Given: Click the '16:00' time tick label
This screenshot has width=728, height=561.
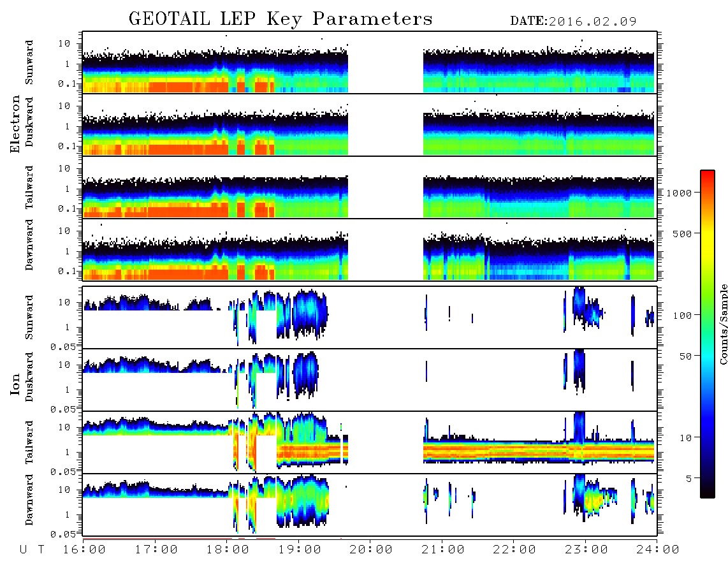Looking at the screenshot, I should tap(84, 550).
